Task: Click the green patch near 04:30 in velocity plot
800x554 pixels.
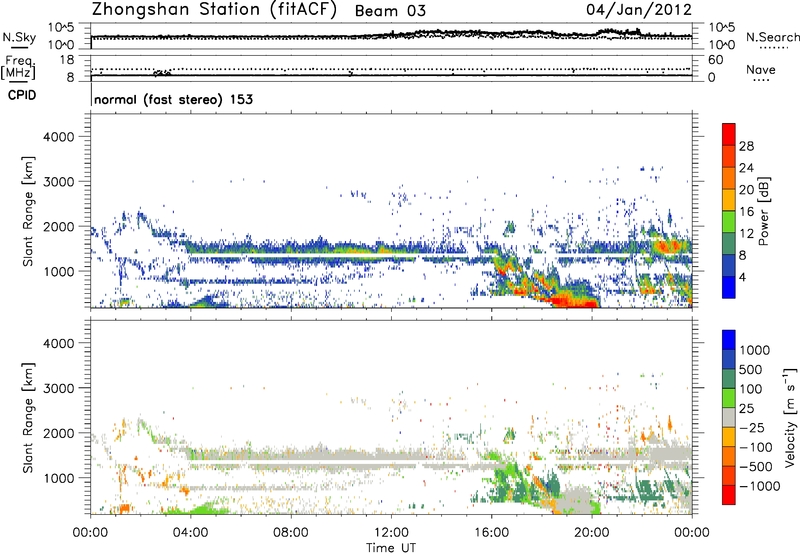Action: pos(207,508)
